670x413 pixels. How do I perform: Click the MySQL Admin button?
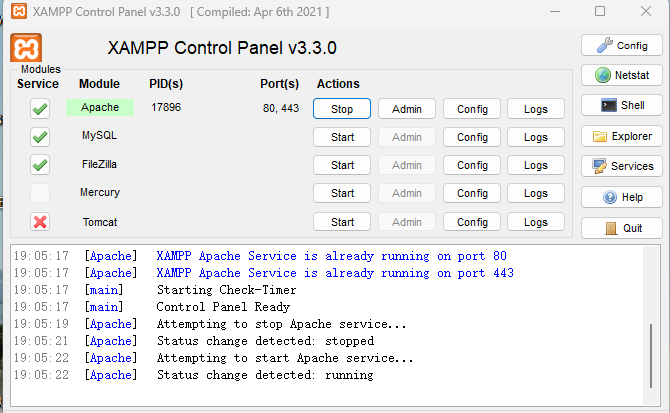pyautogui.click(x=407, y=137)
